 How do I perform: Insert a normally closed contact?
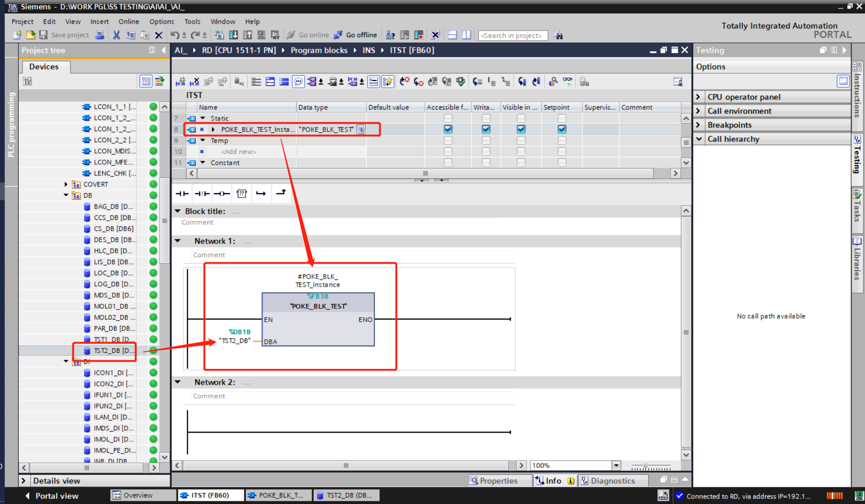[202, 193]
